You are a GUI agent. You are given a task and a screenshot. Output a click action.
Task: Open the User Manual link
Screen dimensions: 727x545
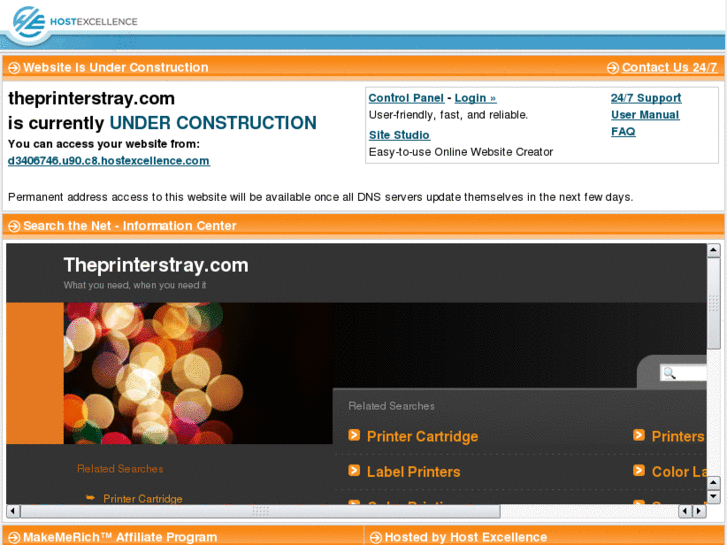(x=645, y=115)
